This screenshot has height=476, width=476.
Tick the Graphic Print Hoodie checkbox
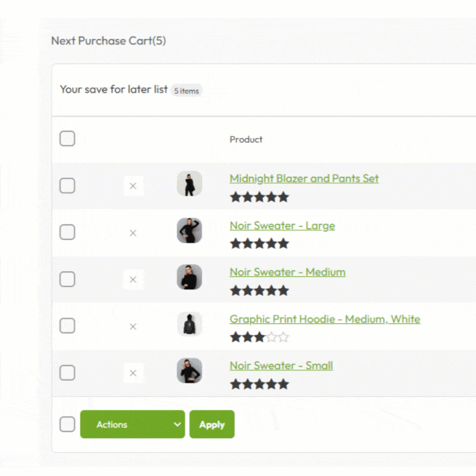point(67,326)
